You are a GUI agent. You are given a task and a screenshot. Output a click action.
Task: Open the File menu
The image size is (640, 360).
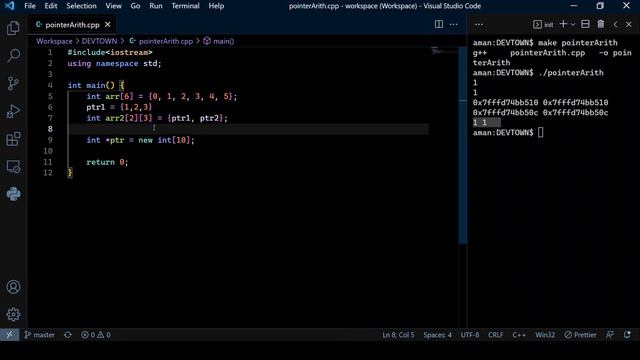pyautogui.click(x=30, y=6)
